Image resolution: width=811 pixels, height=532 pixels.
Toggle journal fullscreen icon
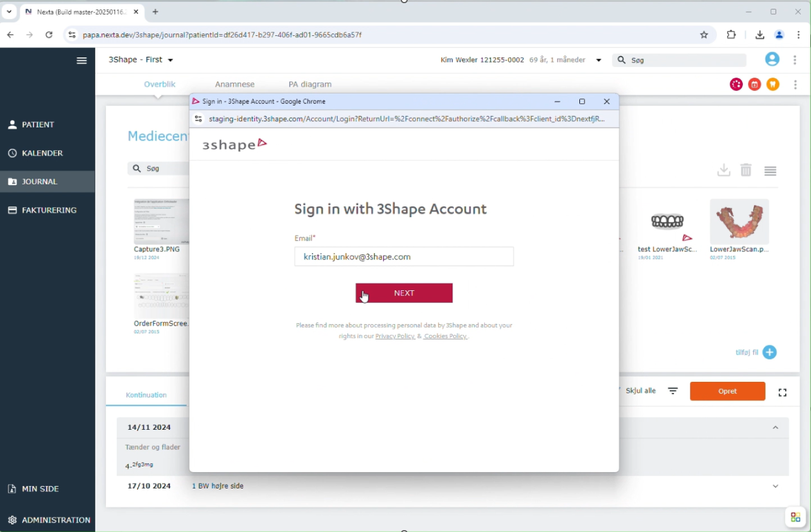point(783,393)
